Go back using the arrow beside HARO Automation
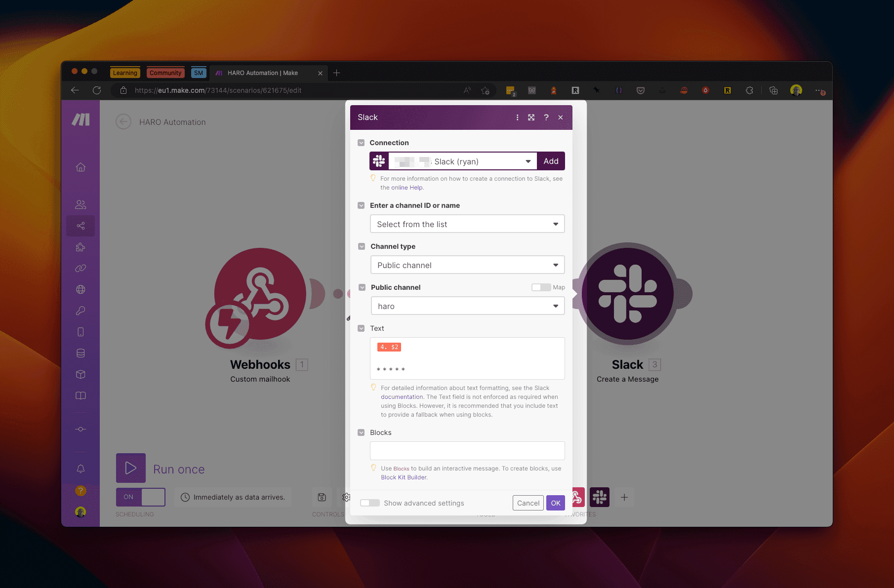 (x=123, y=121)
